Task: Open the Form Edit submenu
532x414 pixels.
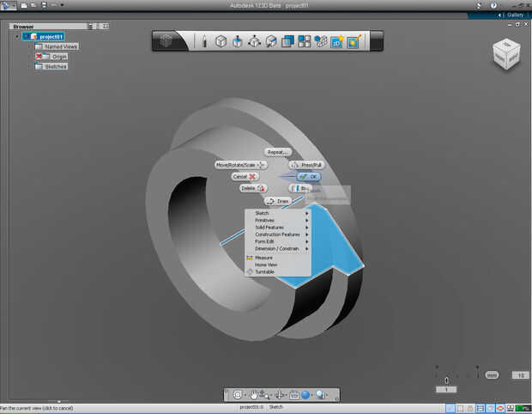Action: tap(278, 241)
